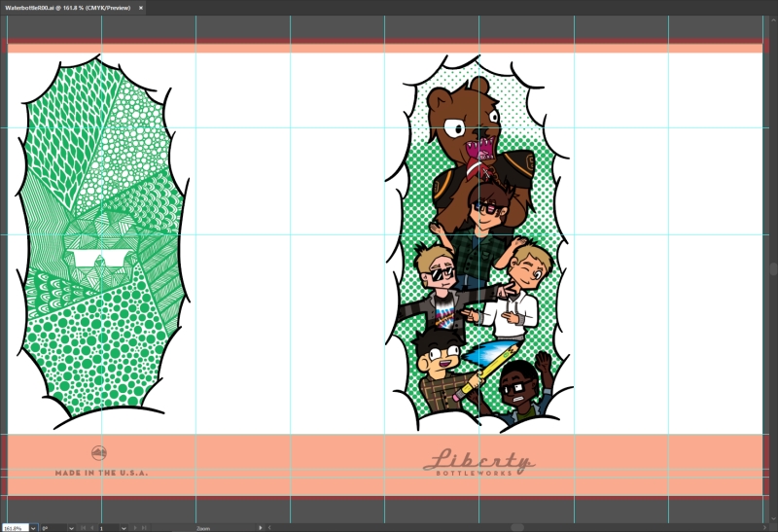Expand the artboard navigation dropdown
Viewport: 778px width, 532px height.
(124, 527)
